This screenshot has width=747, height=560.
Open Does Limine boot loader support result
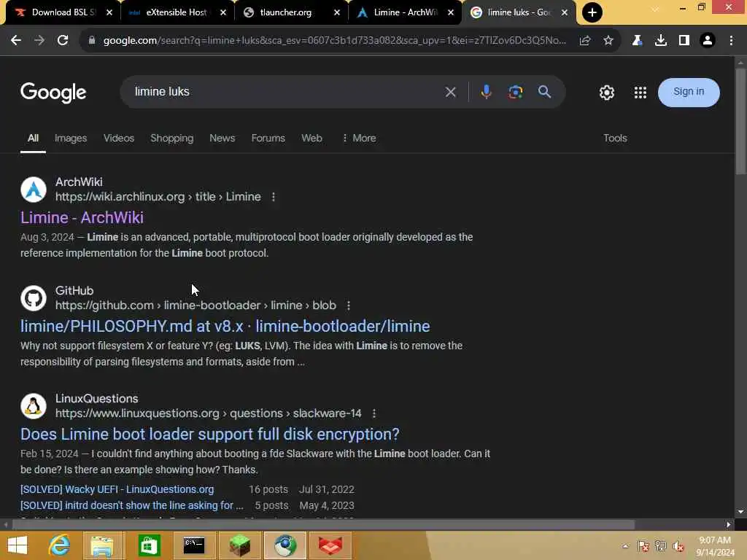click(x=209, y=435)
